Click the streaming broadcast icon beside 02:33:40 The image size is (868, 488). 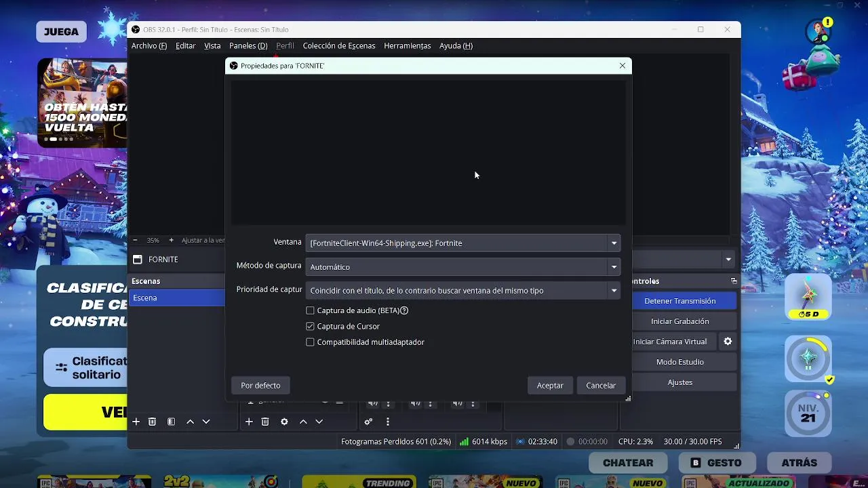click(x=520, y=441)
